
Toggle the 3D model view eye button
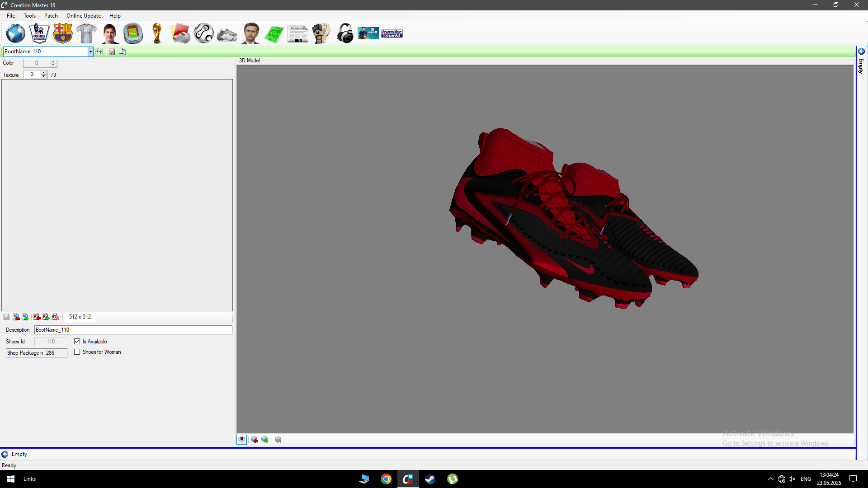(242, 440)
